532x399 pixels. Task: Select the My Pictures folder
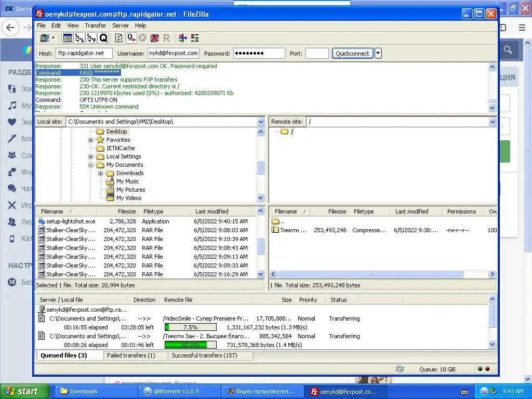[130, 190]
